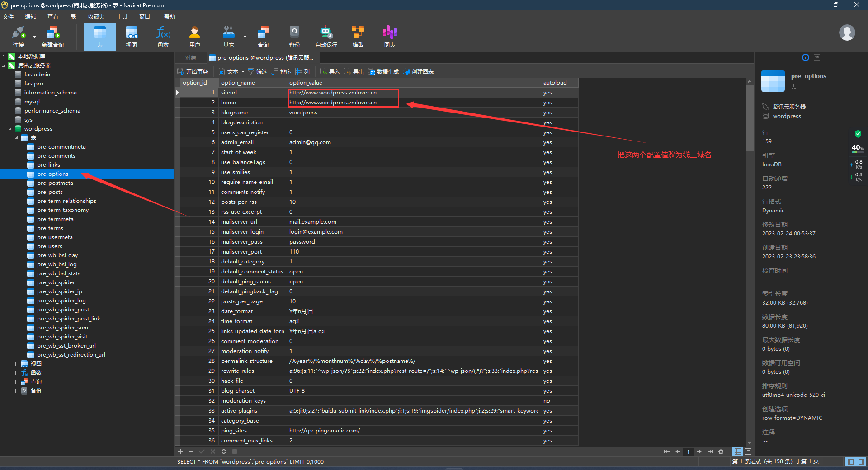Switch to grid view mode

point(737,451)
